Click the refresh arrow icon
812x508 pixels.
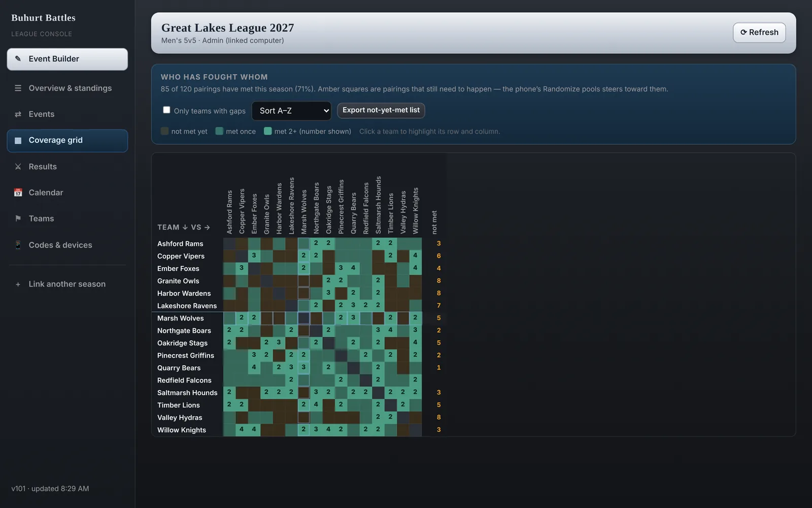tap(743, 33)
